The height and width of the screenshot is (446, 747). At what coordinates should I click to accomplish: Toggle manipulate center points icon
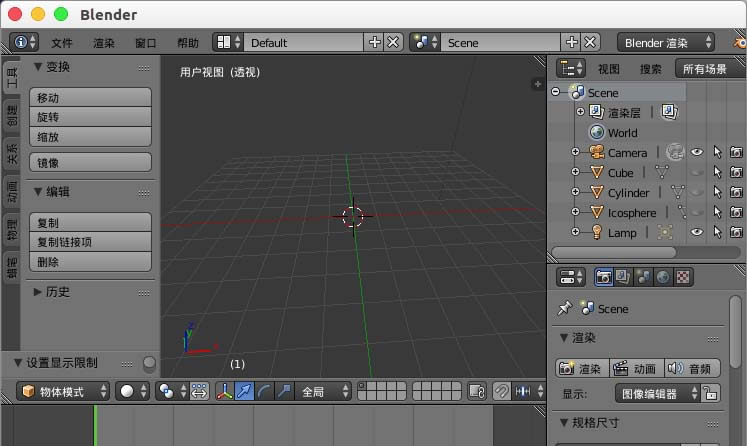coord(199,392)
